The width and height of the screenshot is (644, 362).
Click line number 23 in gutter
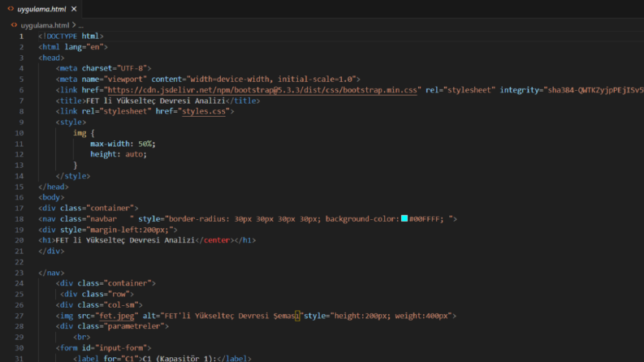pos(19,273)
